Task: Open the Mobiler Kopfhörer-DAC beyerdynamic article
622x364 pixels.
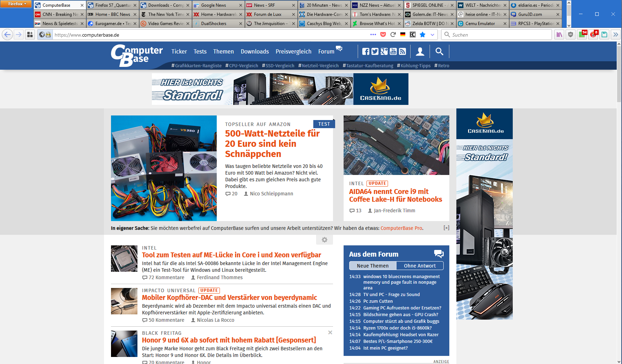Action: point(229,297)
